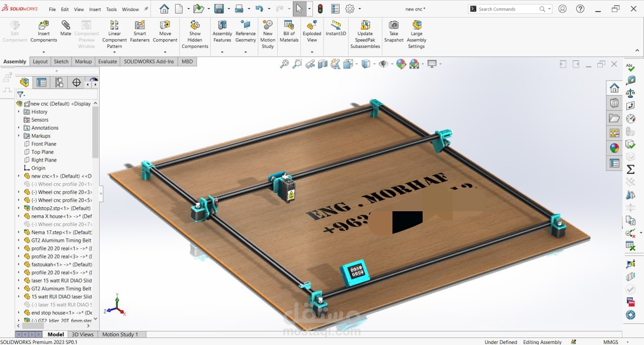Expand Annotations folder

pos(19,128)
